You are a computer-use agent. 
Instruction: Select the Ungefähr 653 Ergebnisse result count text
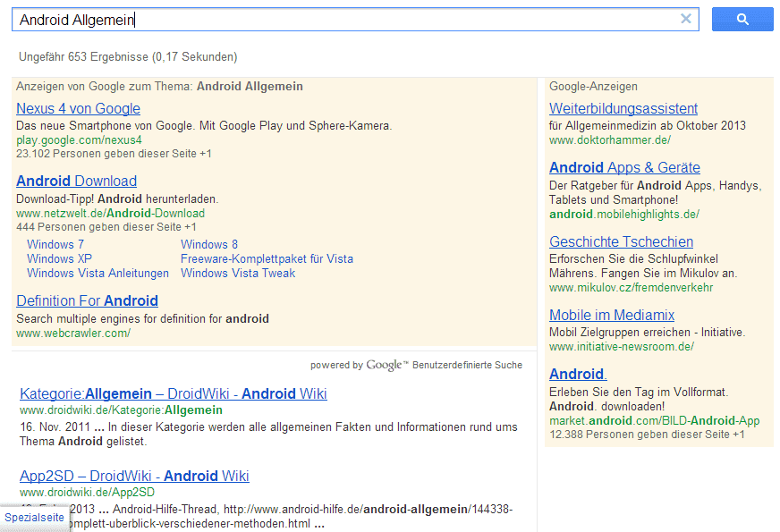(x=128, y=57)
